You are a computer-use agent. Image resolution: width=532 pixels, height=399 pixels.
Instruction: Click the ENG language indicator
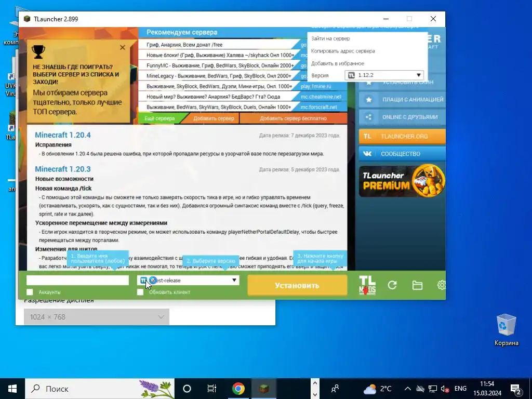click(460, 389)
